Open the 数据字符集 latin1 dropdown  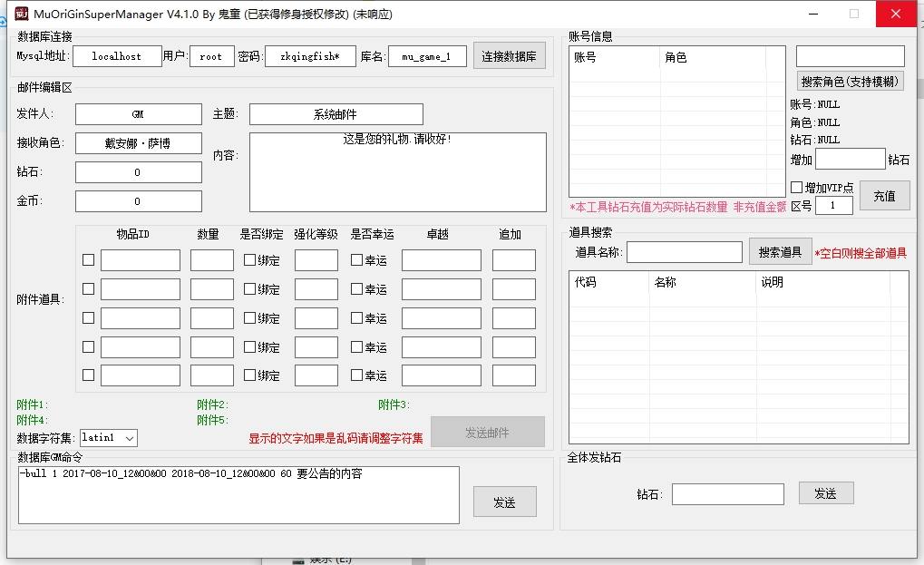point(109,438)
